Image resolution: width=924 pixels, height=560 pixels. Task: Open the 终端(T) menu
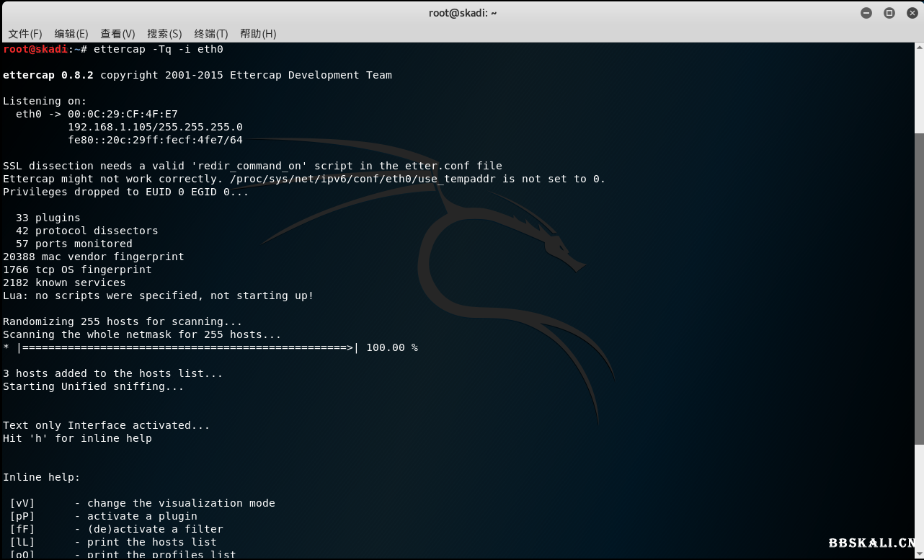pyautogui.click(x=211, y=34)
